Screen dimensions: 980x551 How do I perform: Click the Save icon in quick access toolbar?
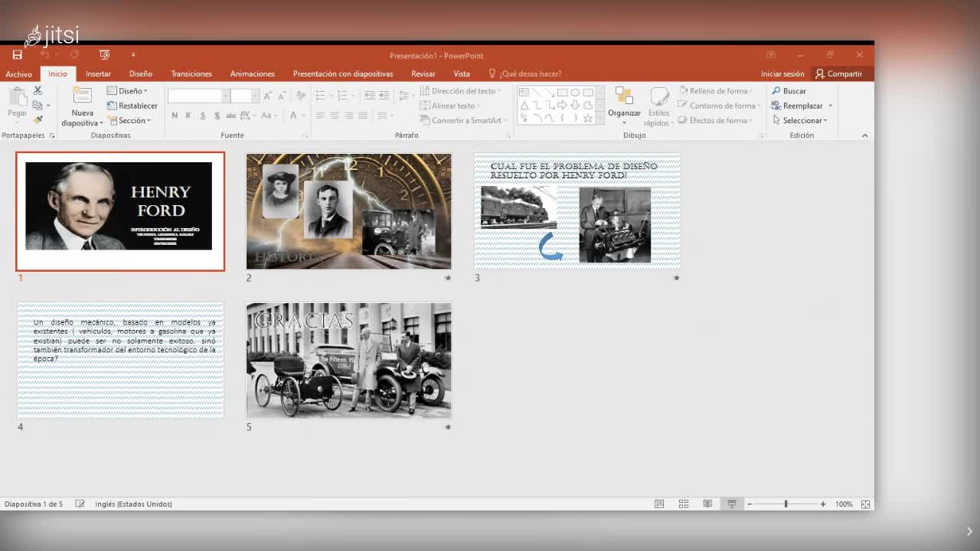(x=17, y=55)
